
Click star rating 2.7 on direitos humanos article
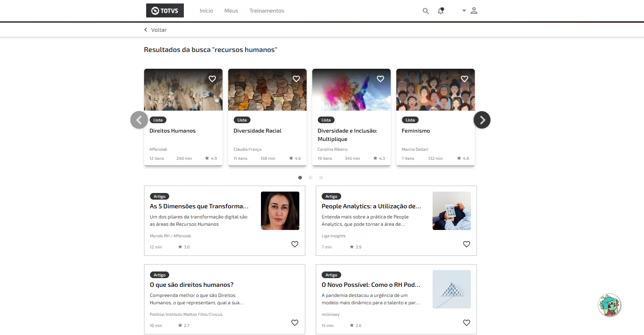point(184,326)
